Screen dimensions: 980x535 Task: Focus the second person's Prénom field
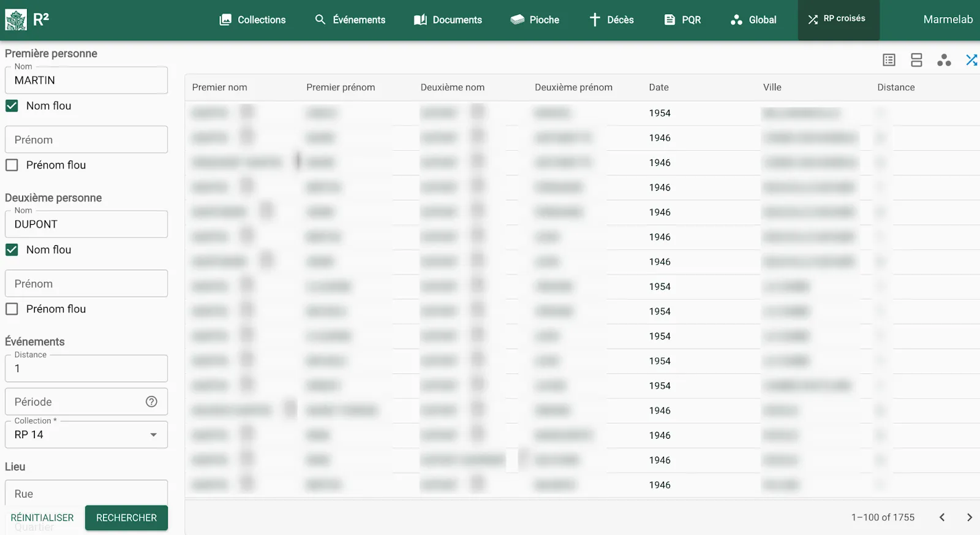tap(86, 284)
